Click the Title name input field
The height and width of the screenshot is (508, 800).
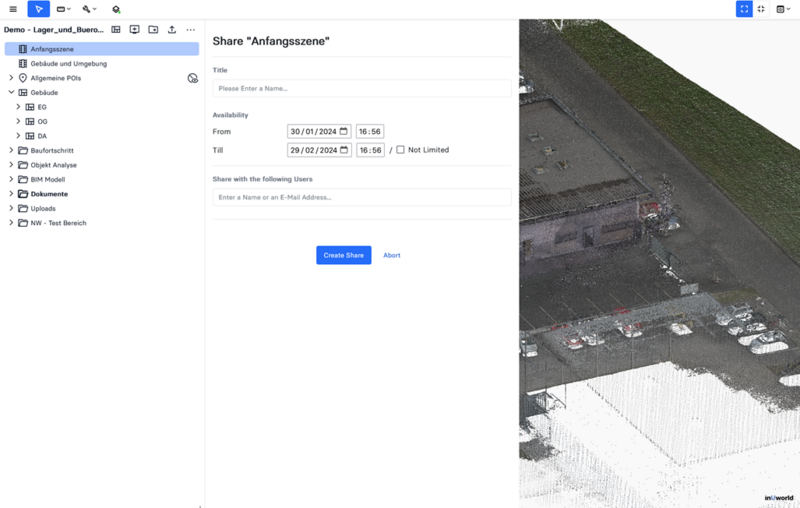(x=361, y=88)
